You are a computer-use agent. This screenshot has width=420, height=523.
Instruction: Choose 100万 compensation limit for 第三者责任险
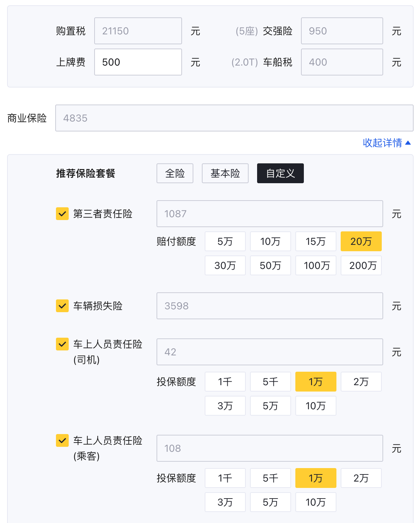(x=316, y=265)
